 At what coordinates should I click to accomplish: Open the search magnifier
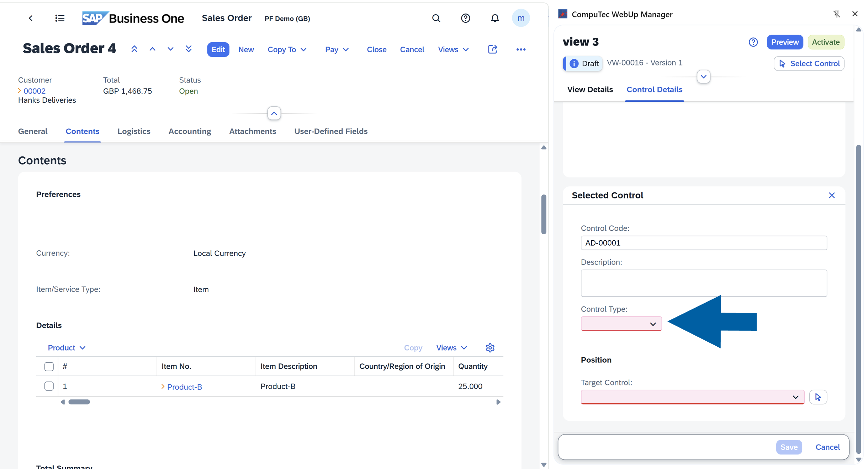(x=436, y=18)
